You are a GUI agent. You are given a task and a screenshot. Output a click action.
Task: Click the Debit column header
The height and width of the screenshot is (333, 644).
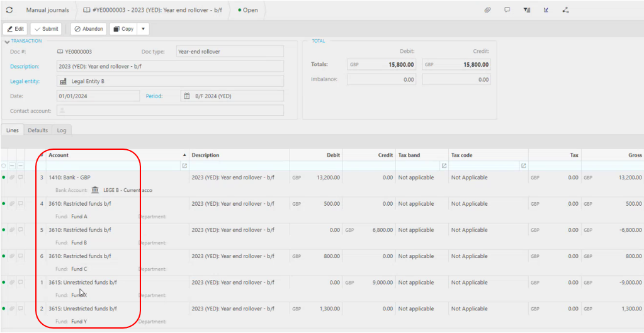[x=333, y=155]
